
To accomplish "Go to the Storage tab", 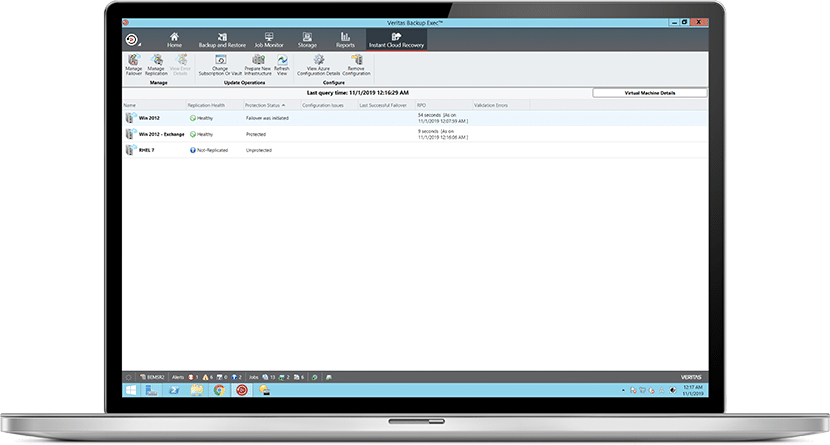I will [307, 40].
